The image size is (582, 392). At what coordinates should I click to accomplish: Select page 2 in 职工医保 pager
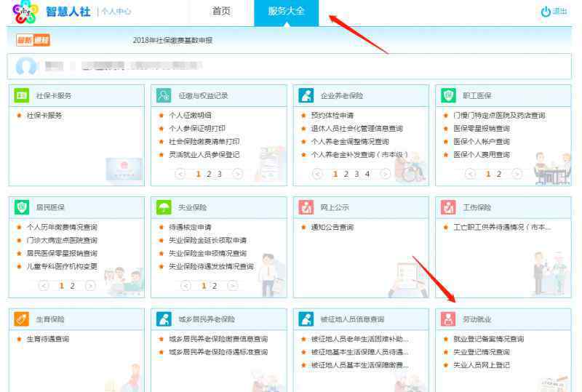pos(499,174)
